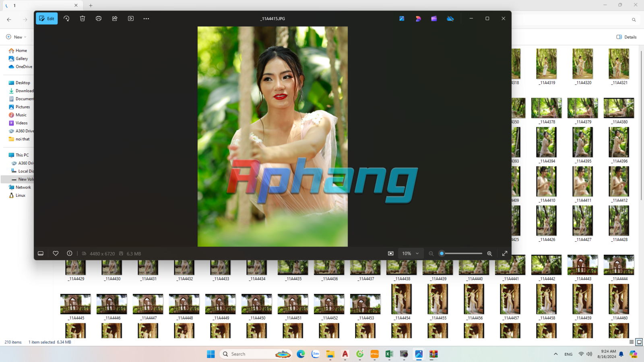
Task: Click the crossed-out OneDrive cloud icon in Photos
Action: pyautogui.click(x=450, y=19)
